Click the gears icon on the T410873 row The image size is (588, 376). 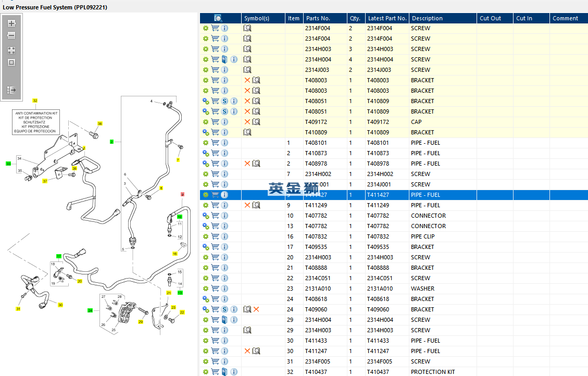(x=206, y=153)
